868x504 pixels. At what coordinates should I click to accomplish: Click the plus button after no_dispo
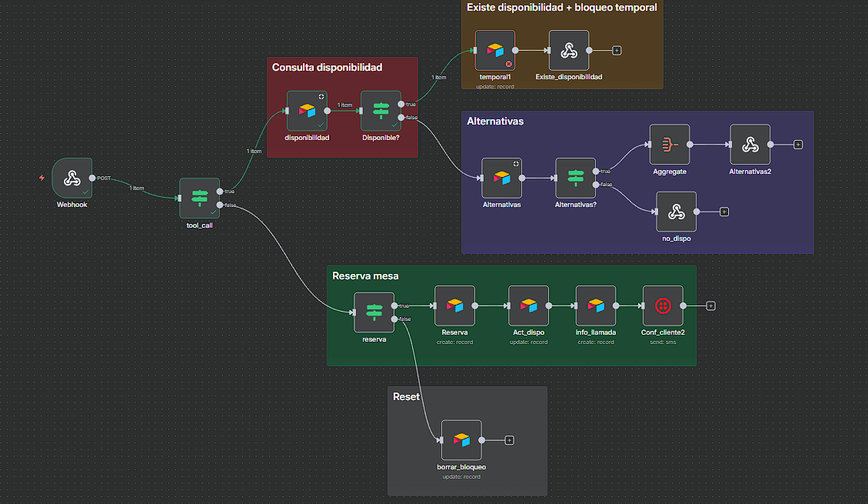[723, 211]
